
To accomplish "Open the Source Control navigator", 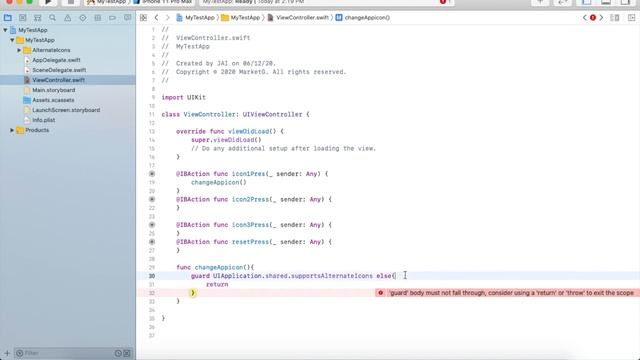I will [23, 18].
